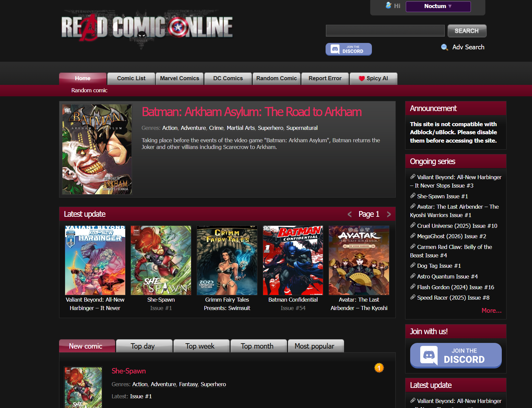Open the DC Comics tab
532x408 pixels.
228,79
